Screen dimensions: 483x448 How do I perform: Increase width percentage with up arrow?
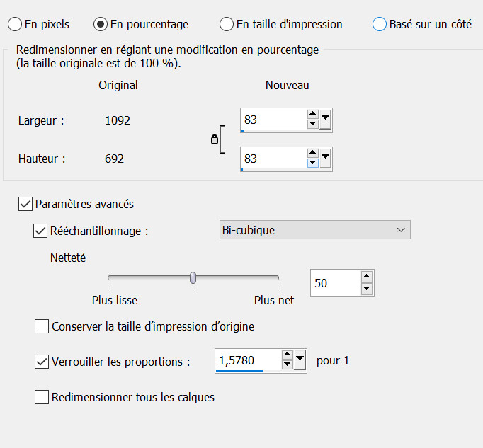[312, 114]
